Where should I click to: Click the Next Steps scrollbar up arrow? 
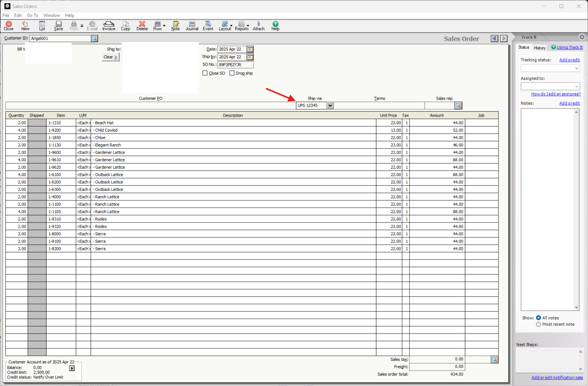(x=581, y=351)
